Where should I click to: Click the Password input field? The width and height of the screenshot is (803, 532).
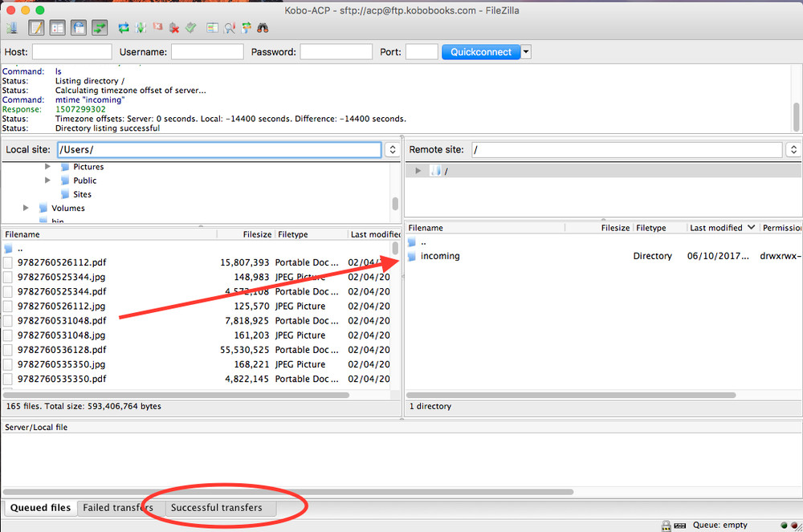336,51
